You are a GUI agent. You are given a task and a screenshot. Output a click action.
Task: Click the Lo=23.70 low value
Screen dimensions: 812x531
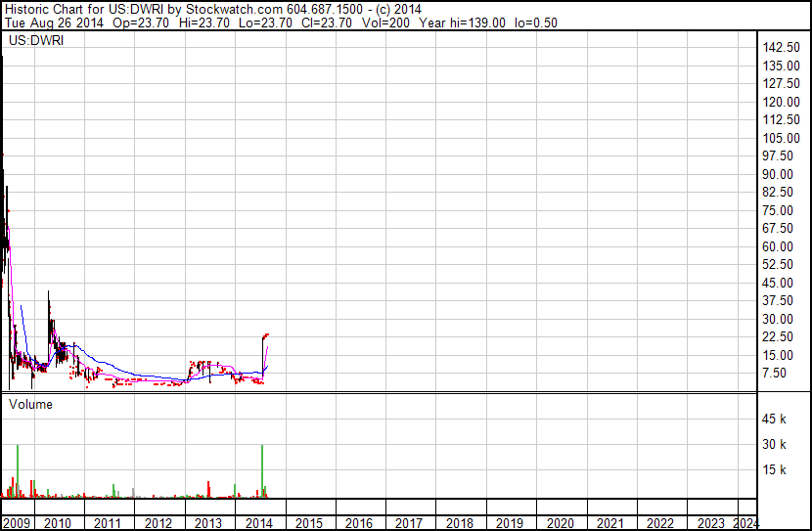(265, 23)
